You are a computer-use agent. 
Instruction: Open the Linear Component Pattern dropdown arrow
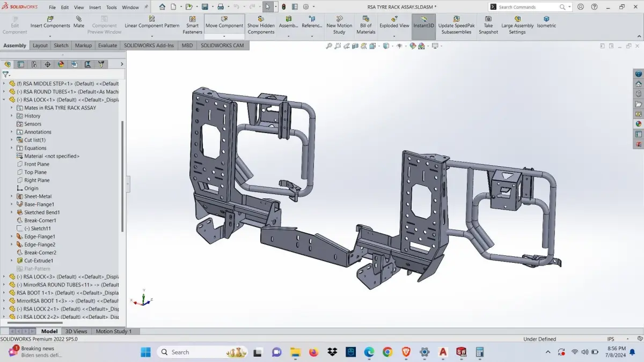[152, 36]
